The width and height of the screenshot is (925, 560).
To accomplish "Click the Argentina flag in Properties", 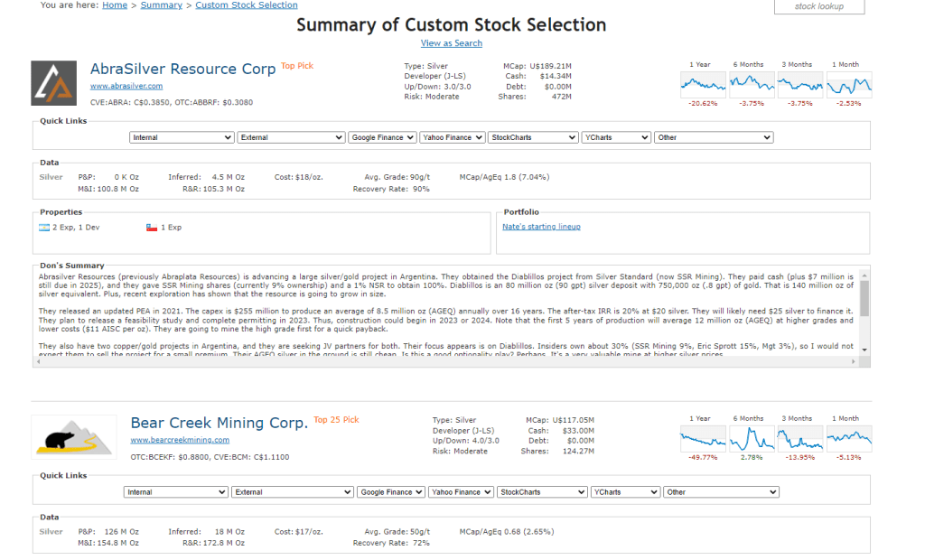I will click(x=43, y=228).
